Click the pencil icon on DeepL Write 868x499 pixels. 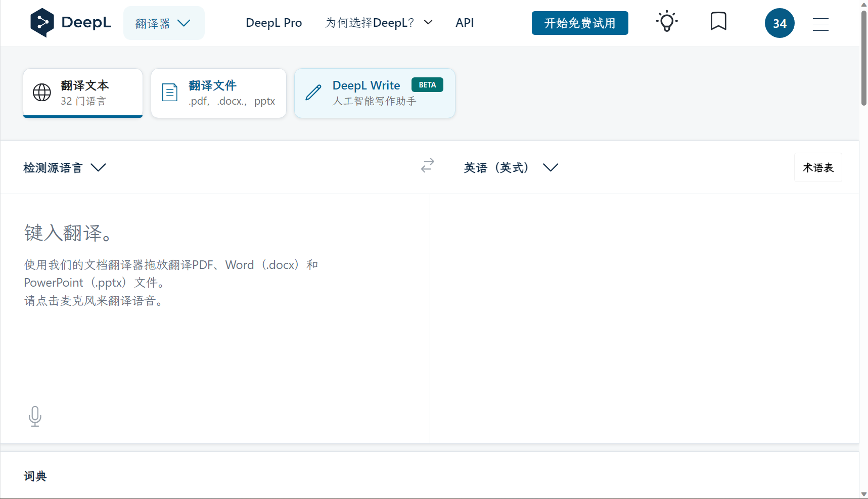click(x=313, y=93)
